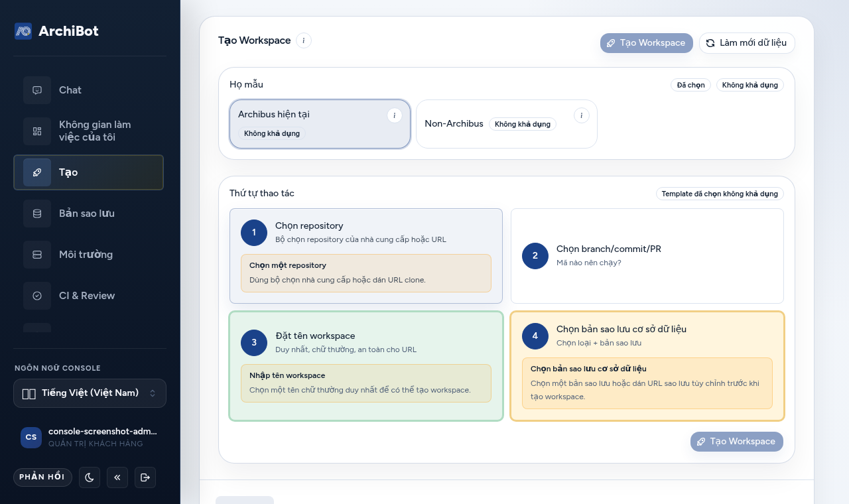
Task: Select the Non-Archibus template card
Action: [507, 124]
